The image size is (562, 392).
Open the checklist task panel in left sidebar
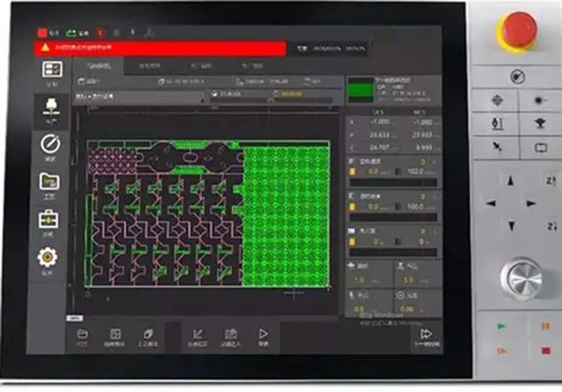(52, 70)
